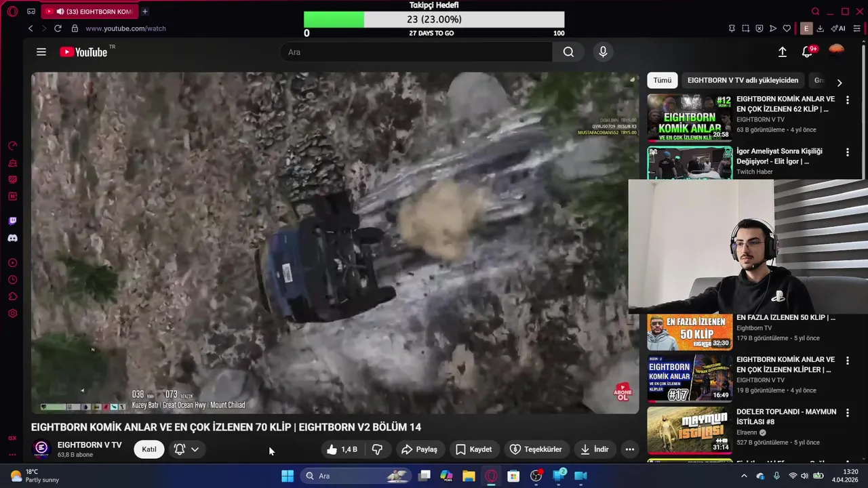Click the YouTube search magnifier button
The width and height of the screenshot is (868, 488).
tap(568, 52)
